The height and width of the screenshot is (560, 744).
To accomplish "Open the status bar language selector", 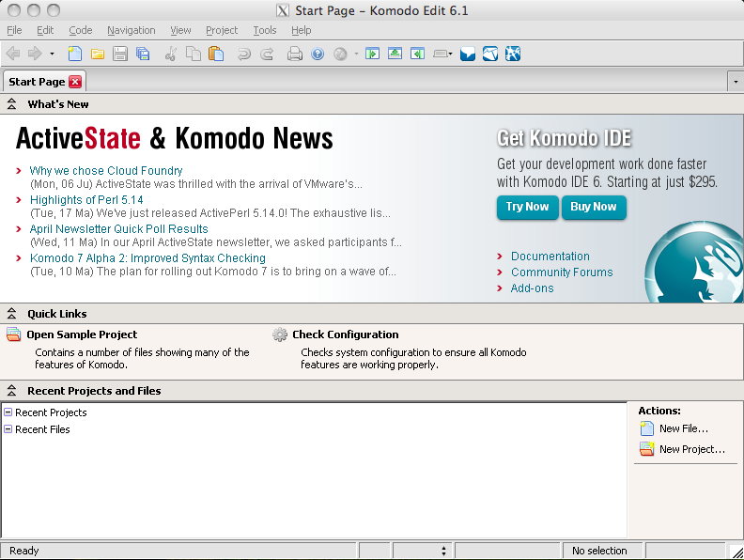I will pyautogui.click(x=422, y=551).
